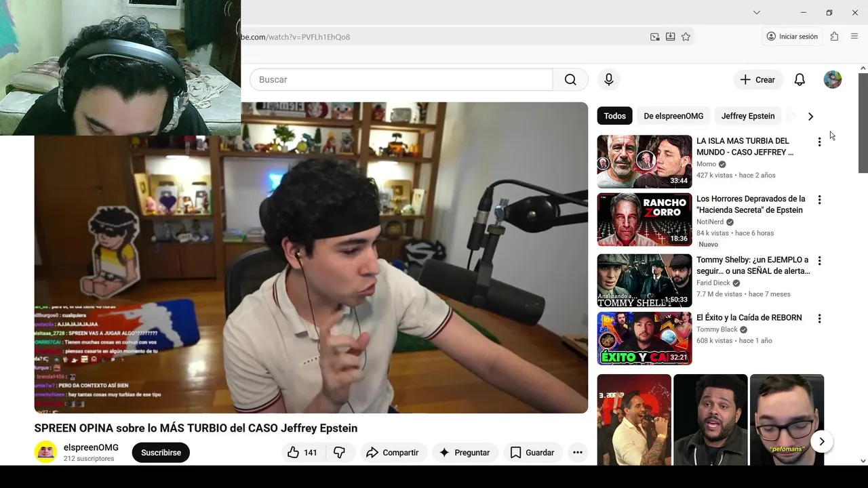Click Preguntar ask button
Image resolution: width=868 pixels, height=488 pixels.
(465, 452)
